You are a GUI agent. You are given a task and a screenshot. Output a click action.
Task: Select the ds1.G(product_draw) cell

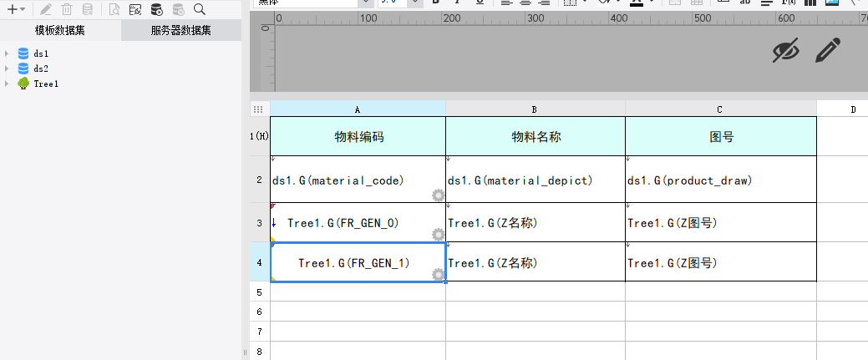[720, 180]
